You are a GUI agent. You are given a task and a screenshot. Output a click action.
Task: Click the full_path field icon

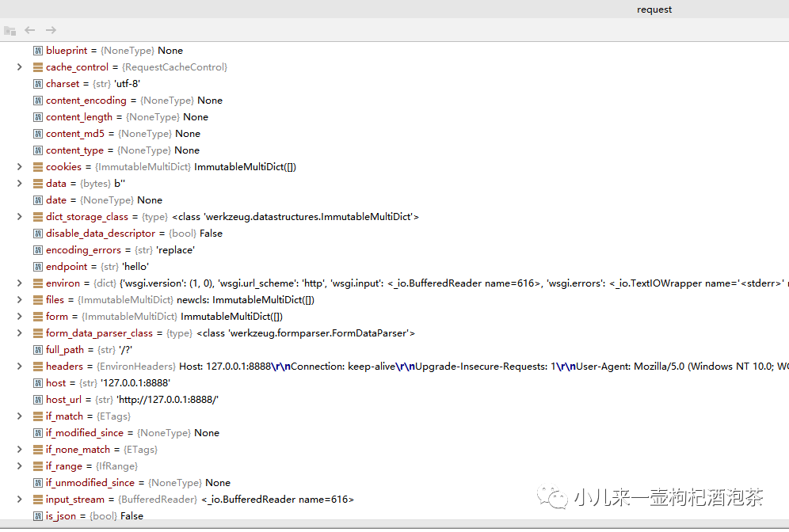coord(38,349)
